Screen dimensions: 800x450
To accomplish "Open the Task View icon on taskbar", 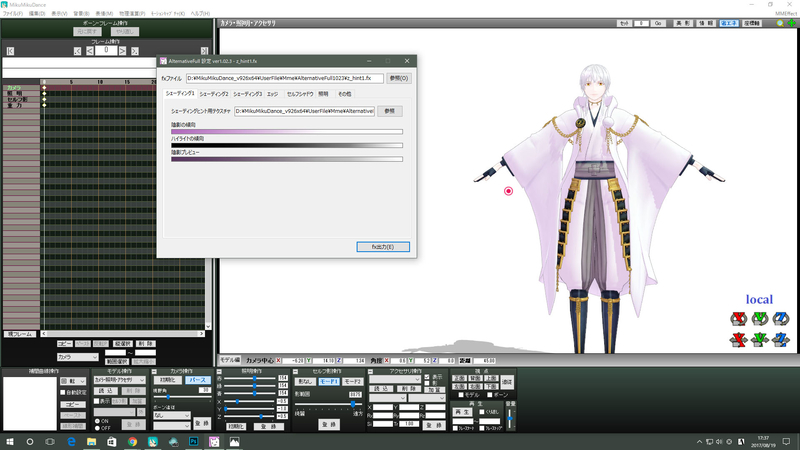I will (x=50, y=441).
